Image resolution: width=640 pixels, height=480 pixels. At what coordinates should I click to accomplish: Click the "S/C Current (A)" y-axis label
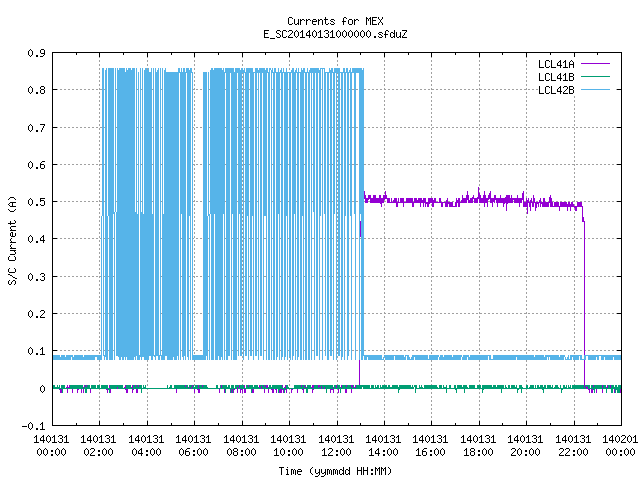[12, 241]
